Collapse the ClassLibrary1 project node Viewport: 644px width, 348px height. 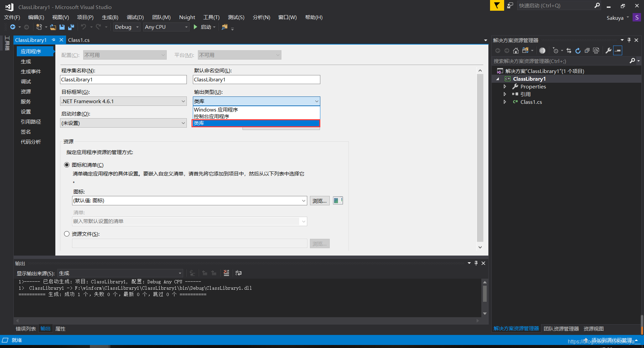click(x=497, y=79)
